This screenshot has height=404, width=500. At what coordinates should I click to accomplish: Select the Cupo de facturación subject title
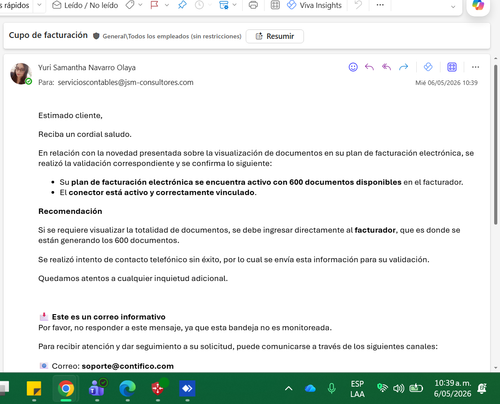pos(48,35)
